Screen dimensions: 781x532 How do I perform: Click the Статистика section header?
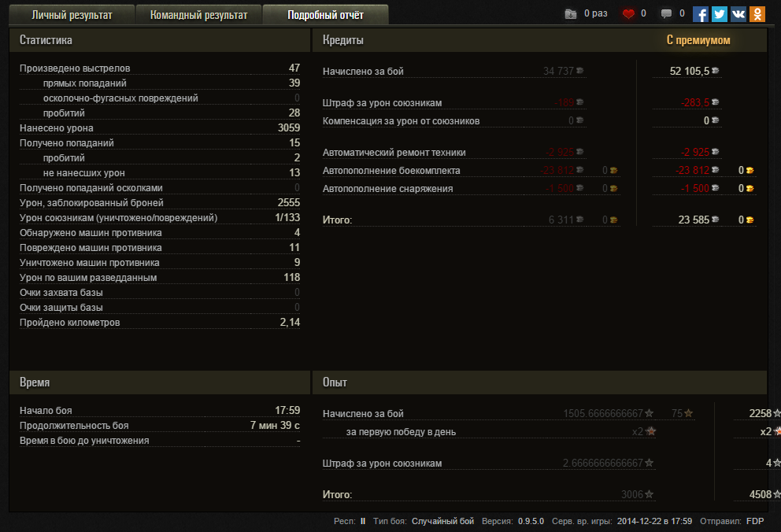[x=159, y=40]
